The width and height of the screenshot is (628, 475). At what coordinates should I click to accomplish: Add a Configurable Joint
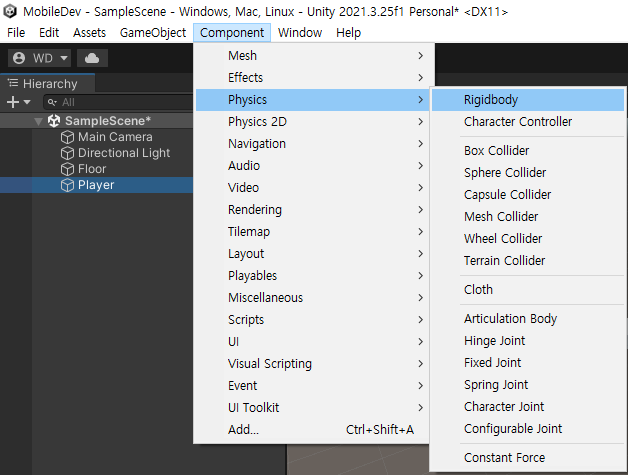(528, 429)
